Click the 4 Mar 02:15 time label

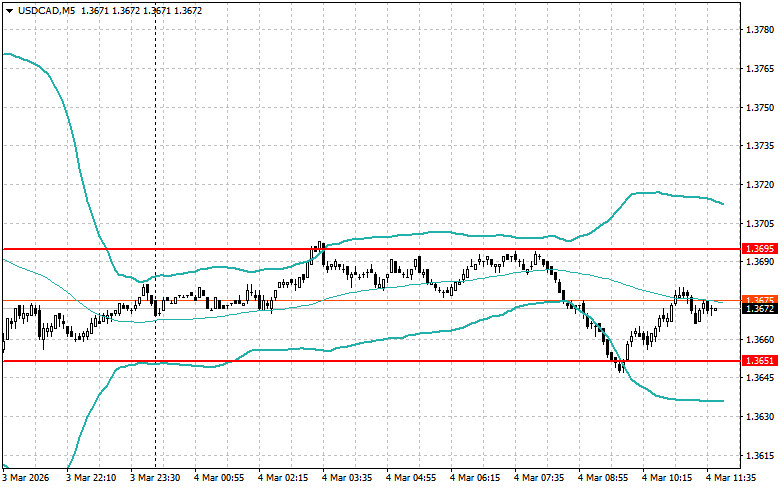283,478
